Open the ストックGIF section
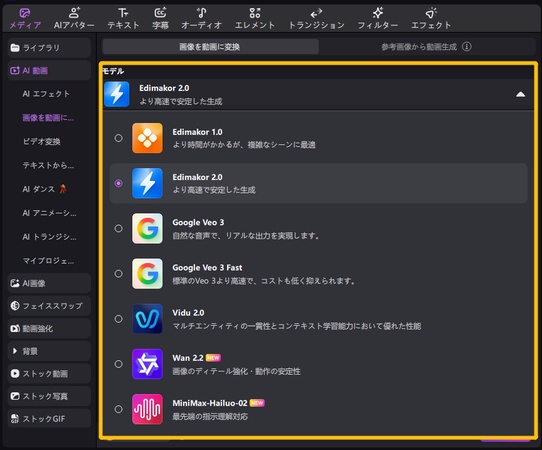Viewport: 542px width, 450px height. click(49, 419)
